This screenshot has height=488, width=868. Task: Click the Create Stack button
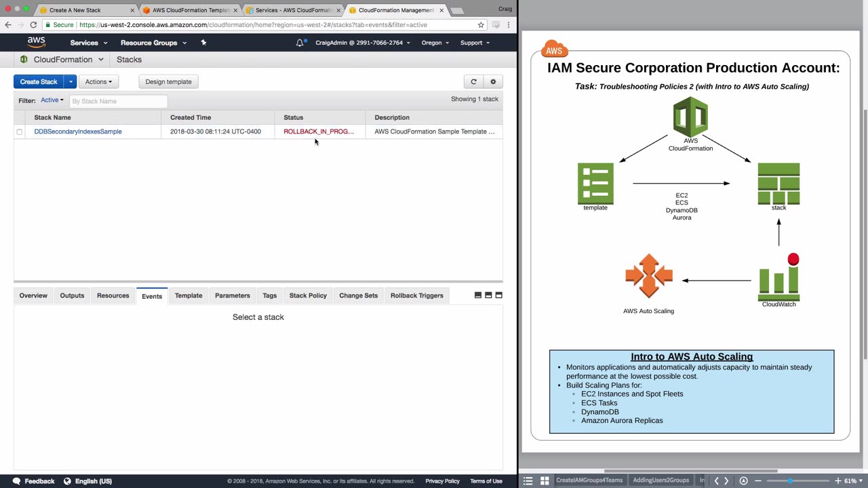[39, 82]
